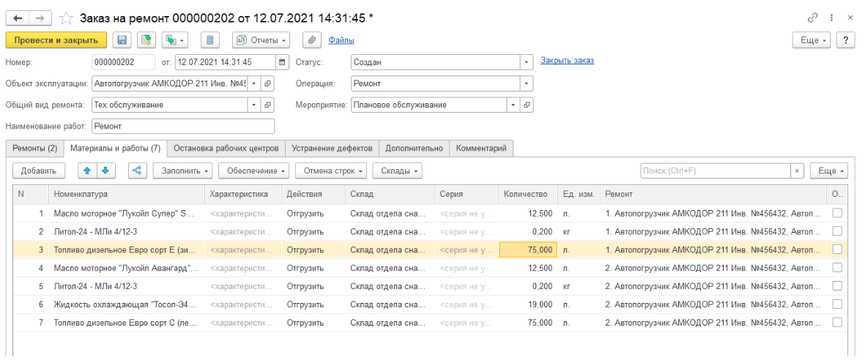Click the Наименование работ field
The height and width of the screenshot is (360, 868).
coord(183,126)
